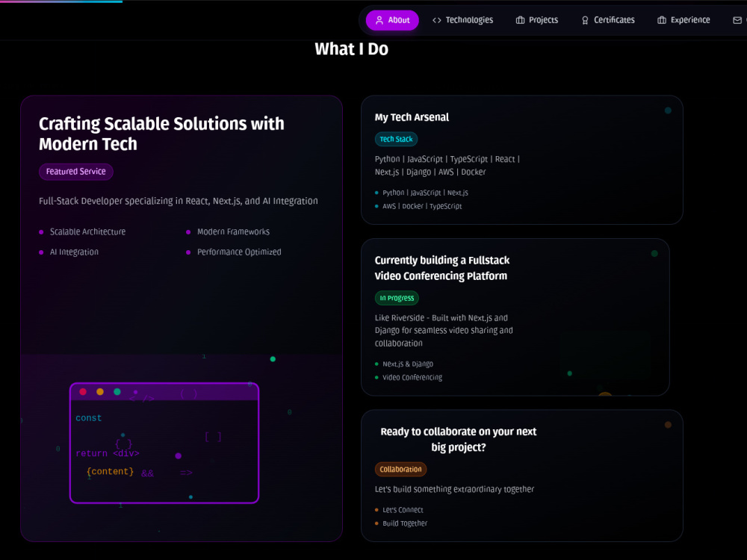Click the 'What I Do' heading
The width and height of the screenshot is (747, 560).
pos(352,49)
